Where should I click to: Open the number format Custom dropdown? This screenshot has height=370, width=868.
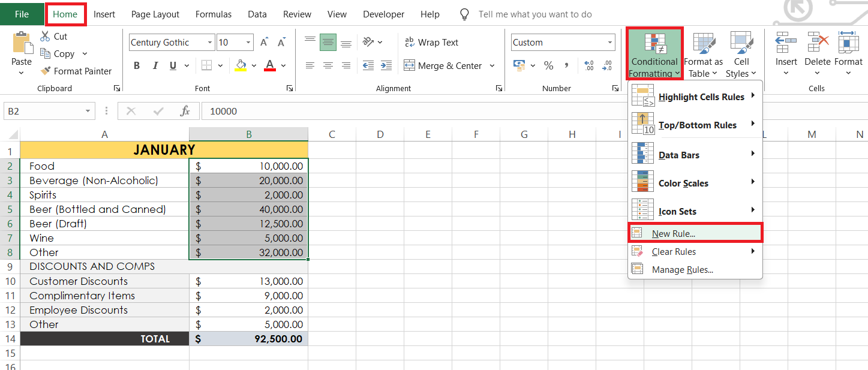(x=610, y=43)
